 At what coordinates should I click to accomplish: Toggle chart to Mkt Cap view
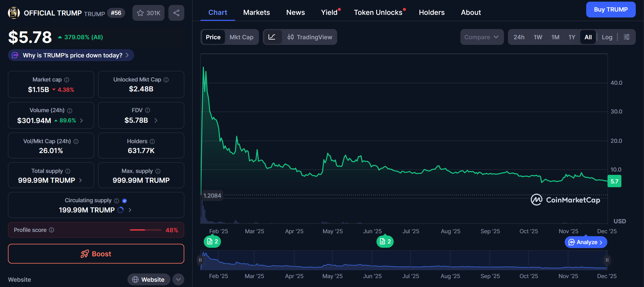pos(241,37)
